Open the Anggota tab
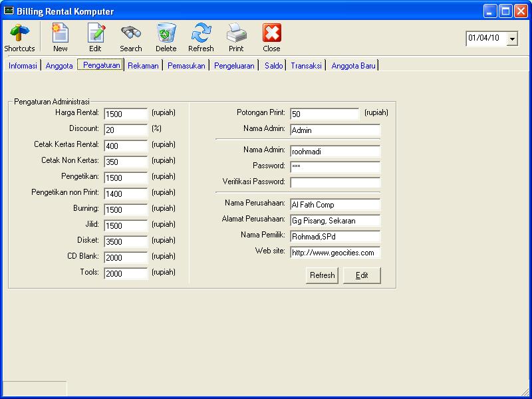Screen dimensions: 532x399 tap(59, 66)
